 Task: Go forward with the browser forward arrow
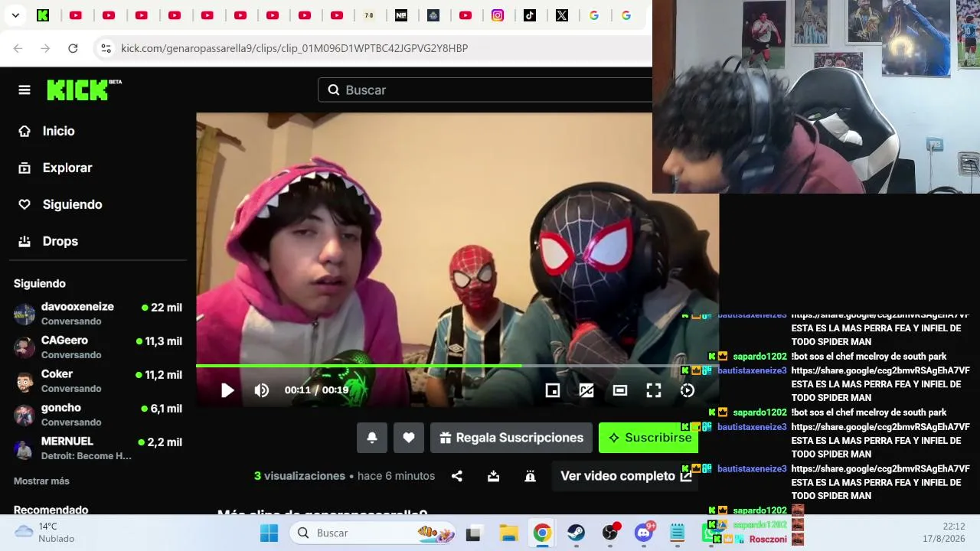point(45,48)
